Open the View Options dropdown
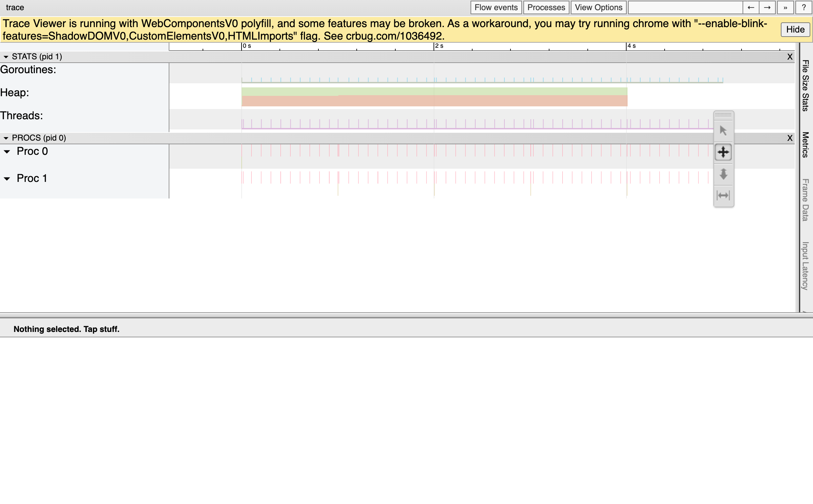 click(599, 7)
